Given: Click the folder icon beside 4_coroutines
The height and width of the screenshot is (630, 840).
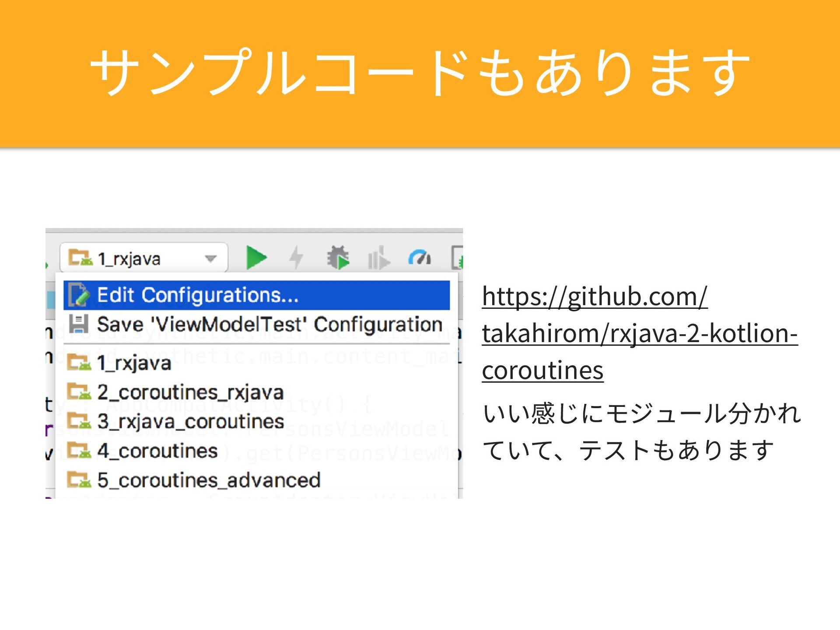Looking at the screenshot, I should point(79,450).
